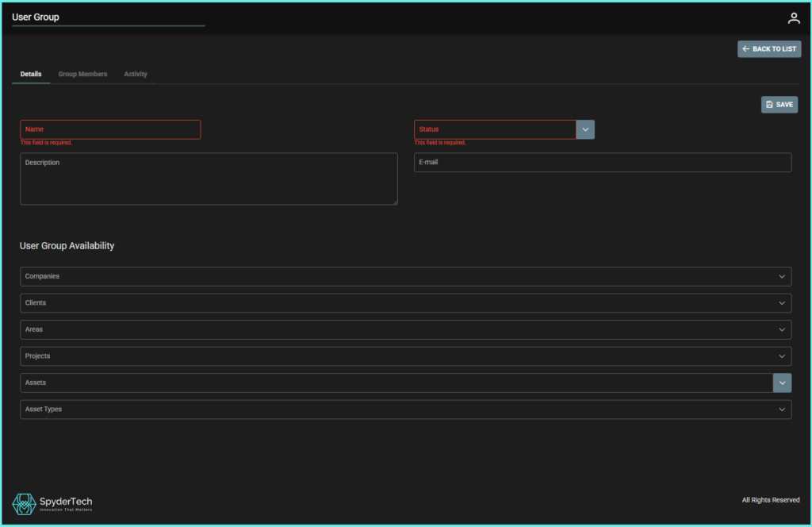The width and height of the screenshot is (812, 527).
Task: Expand the Projects dropdown
Action: 405,356
